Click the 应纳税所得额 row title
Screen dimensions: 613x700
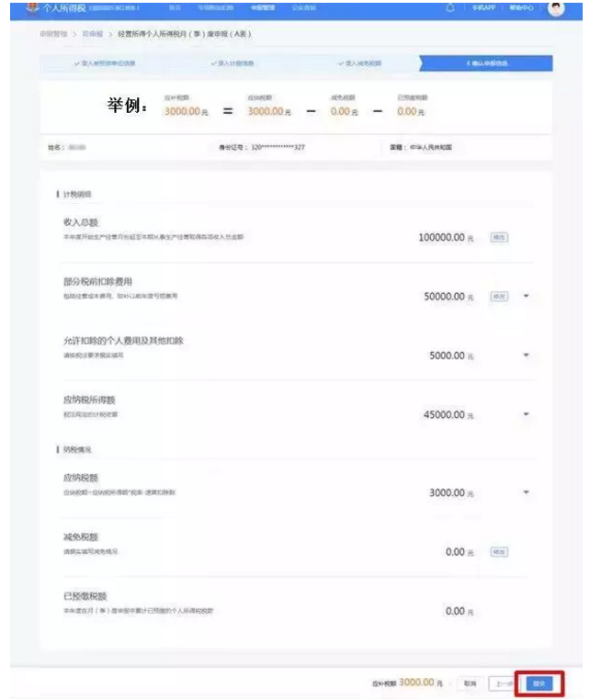89,400
